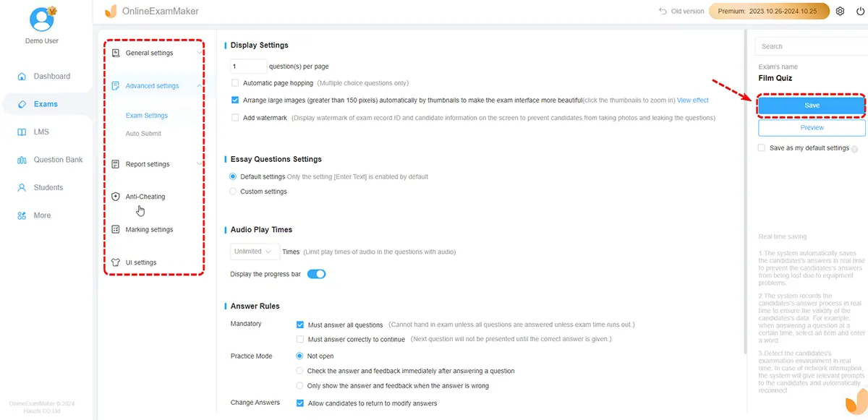Select the Custom settings radio option
The height and width of the screenshot is (420, 868).
[x=233, y=192]
